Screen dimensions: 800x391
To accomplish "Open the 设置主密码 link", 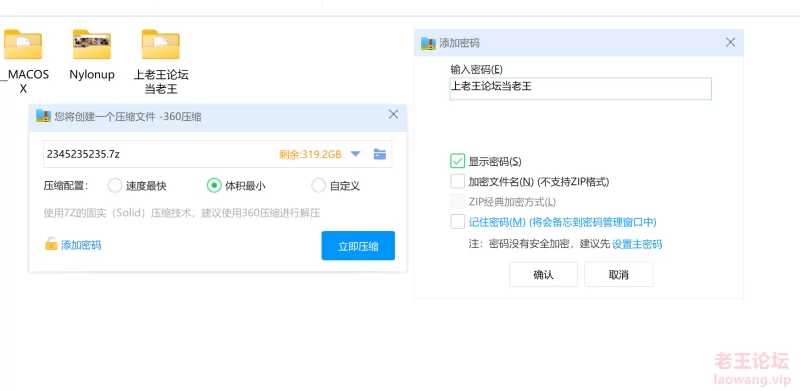I will click(x=637, y=244).
